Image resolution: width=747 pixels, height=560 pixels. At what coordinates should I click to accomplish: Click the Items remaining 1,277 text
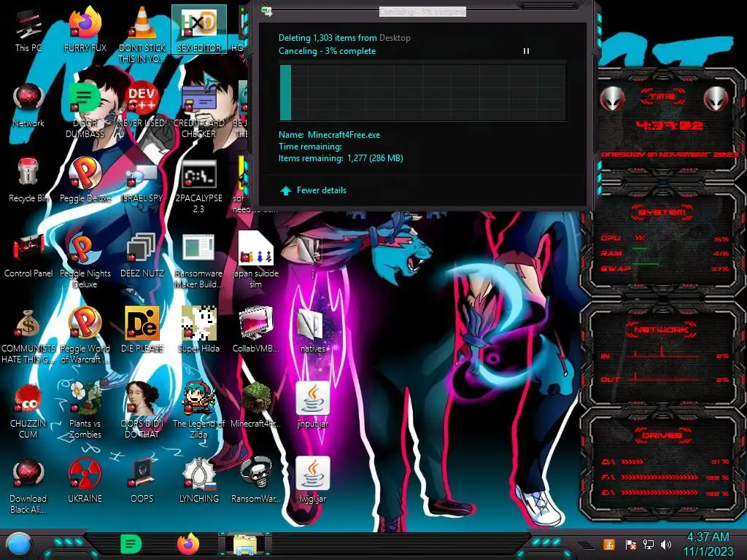341,158
